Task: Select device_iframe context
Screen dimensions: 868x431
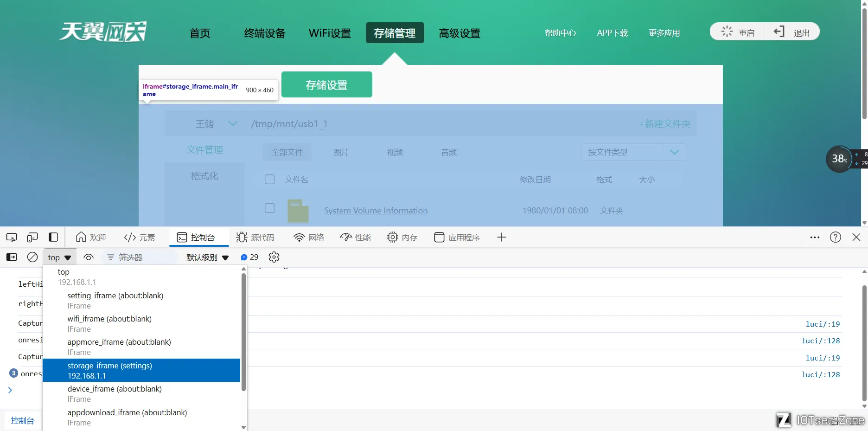Action: click(141, 394)
